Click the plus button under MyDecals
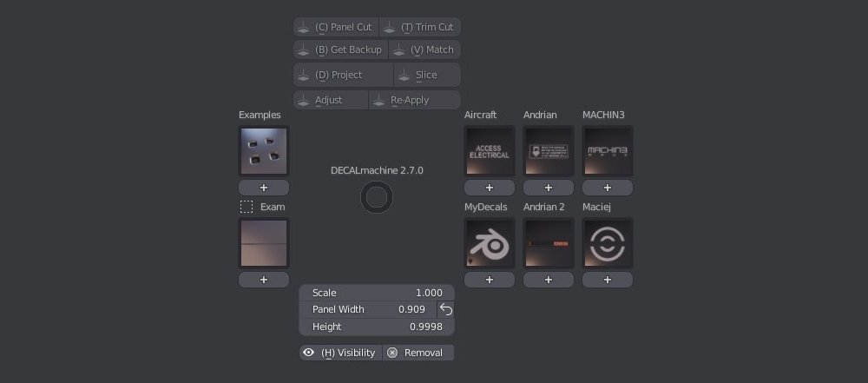Screen dimensions: 868x383 (x=490, y=280)
